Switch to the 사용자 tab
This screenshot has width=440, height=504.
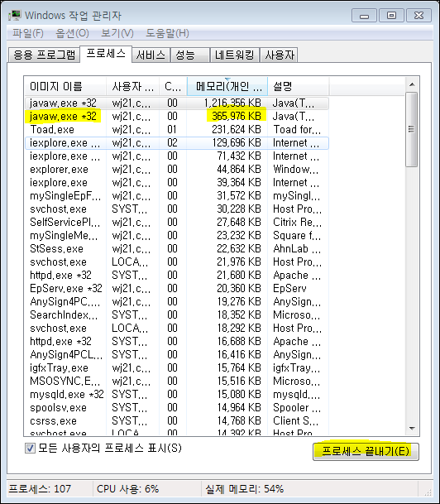click(x=279, y=55)
